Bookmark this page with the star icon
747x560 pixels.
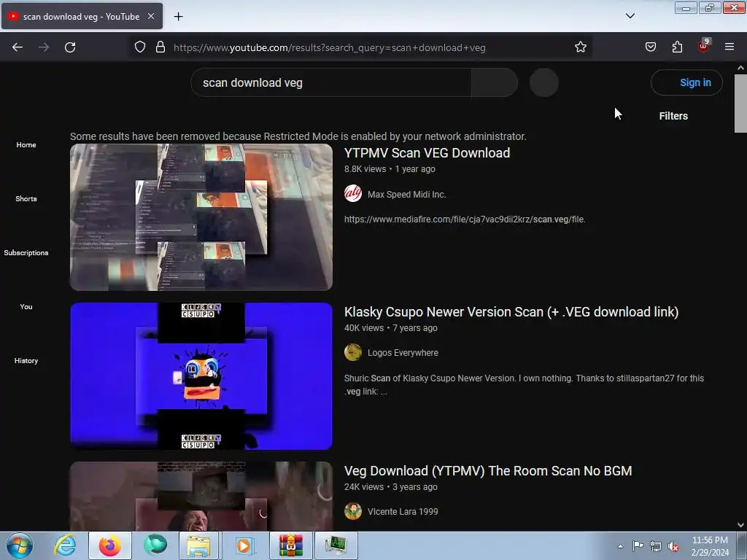(x=580, y=47)
